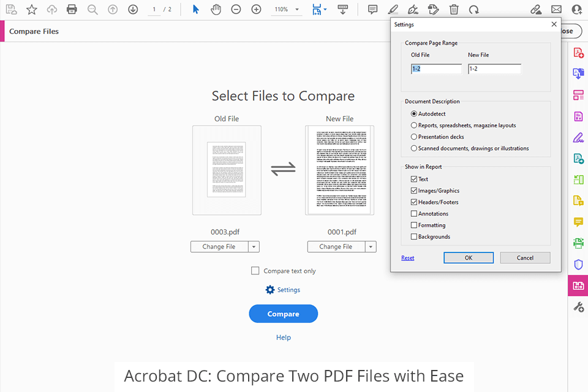Image resolution: width=588 pixels, height=392 pixels.
Task: Expand Old File Change File dropdown arrow
Action: (254, 247)
